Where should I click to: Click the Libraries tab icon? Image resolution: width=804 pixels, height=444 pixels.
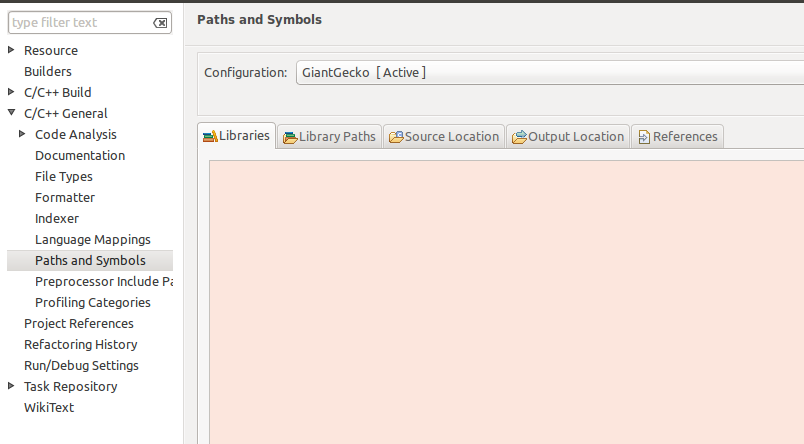tap(210, 136)
